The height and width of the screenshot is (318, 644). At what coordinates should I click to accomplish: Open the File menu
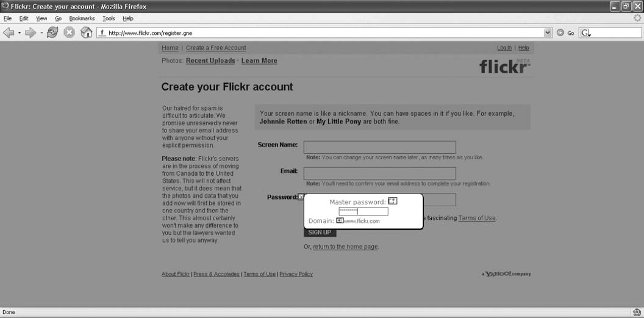pos(7,18)
